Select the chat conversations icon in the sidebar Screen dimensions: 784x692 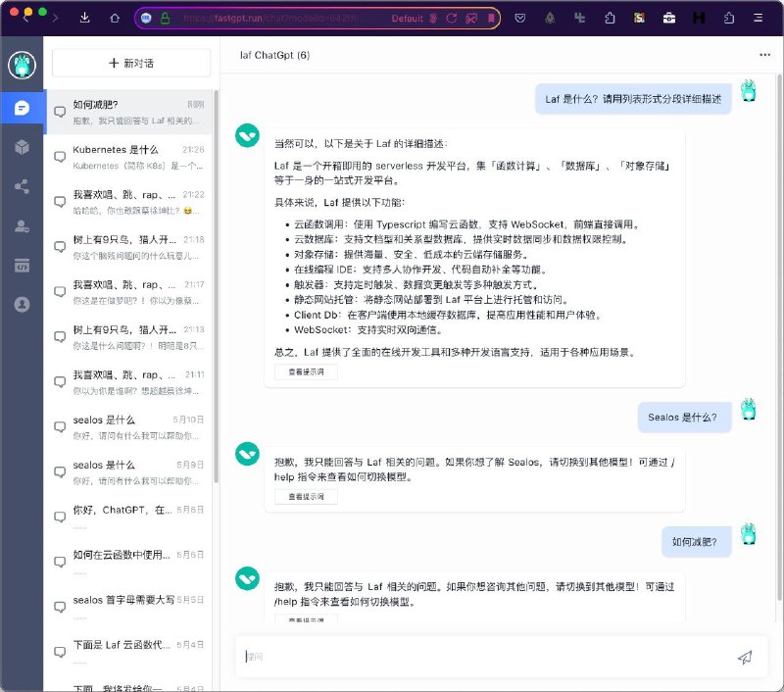[22, 108]
